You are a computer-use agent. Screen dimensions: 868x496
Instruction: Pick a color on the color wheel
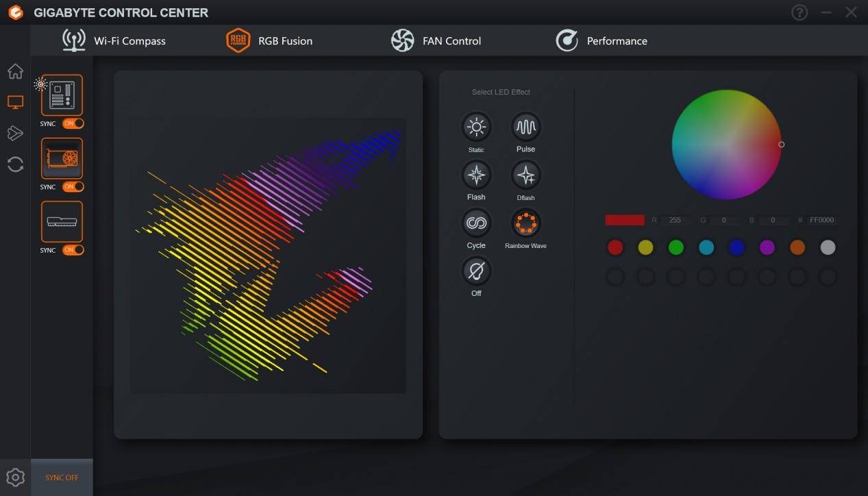pyautogui.click(x=726, y=145)
